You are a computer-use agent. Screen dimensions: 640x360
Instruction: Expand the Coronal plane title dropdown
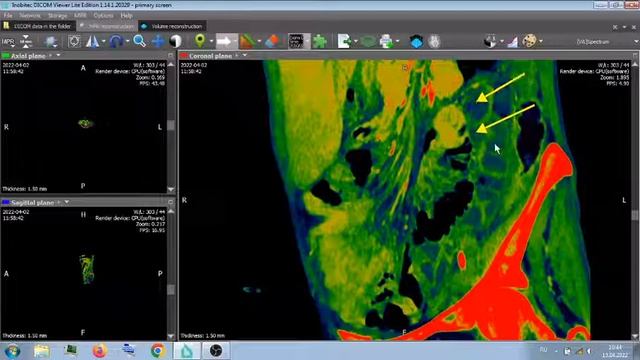[244, 55]
